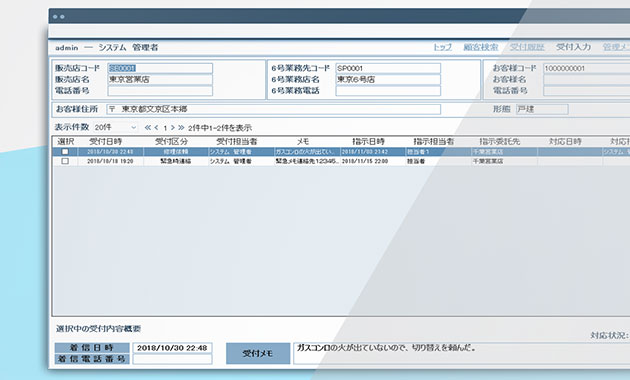Click 6号業務店名 field 東京6号店
Screen dimensions: 630x380
(388, 80)
